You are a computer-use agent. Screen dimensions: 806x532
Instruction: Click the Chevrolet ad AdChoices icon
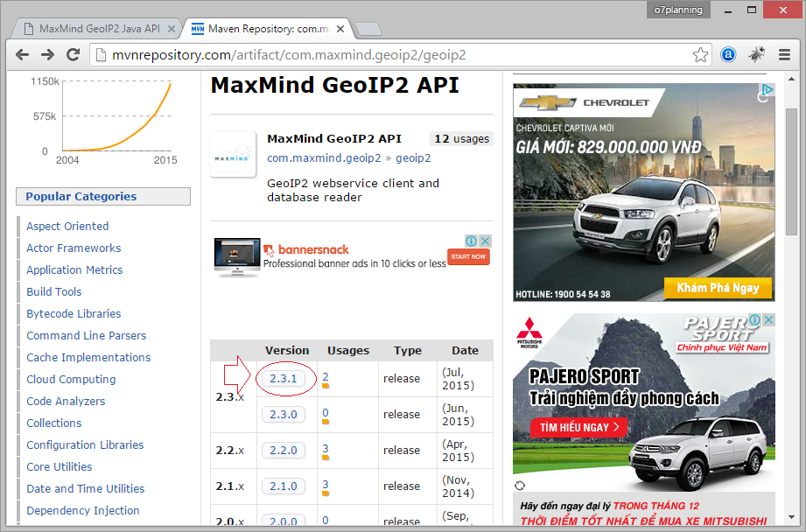(x=767, y=89)
